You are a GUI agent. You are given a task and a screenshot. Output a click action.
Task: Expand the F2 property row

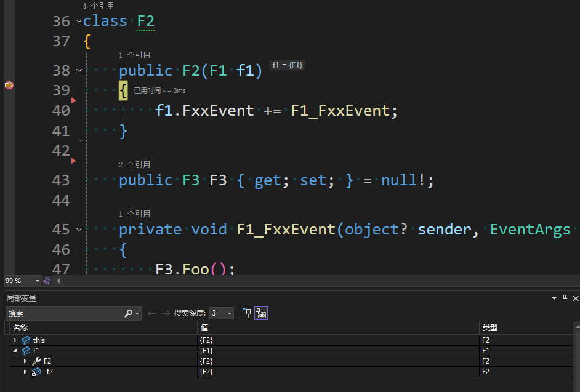[x=25, y=361]
